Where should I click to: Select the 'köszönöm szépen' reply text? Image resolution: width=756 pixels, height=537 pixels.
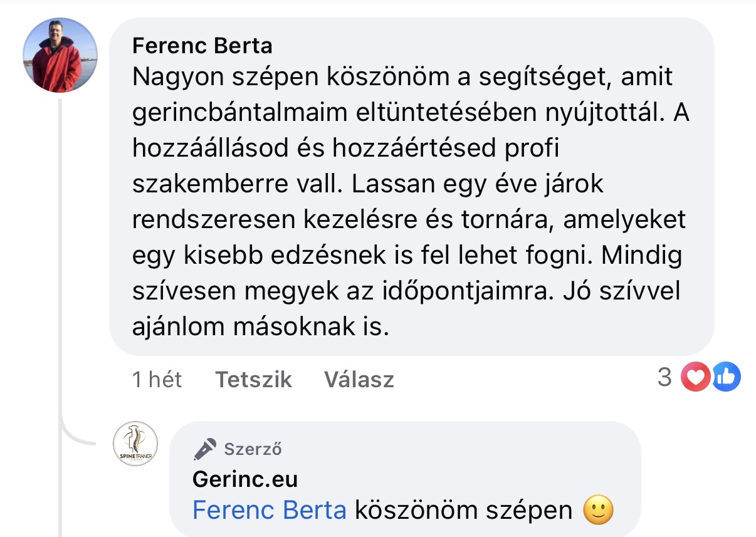click(x=464, y=511)
